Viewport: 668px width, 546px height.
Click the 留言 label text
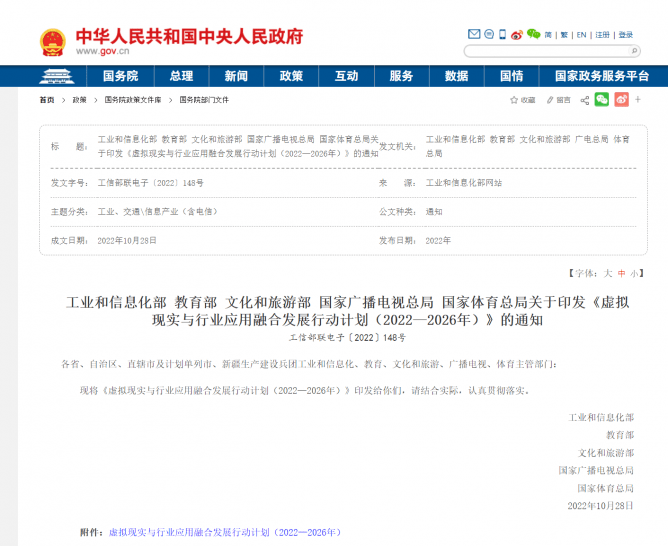(x=563, y=100)
